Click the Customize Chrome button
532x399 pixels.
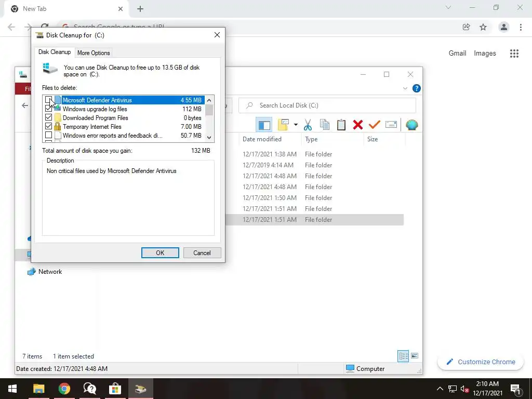pyautogui.click(x=481, y=362)
